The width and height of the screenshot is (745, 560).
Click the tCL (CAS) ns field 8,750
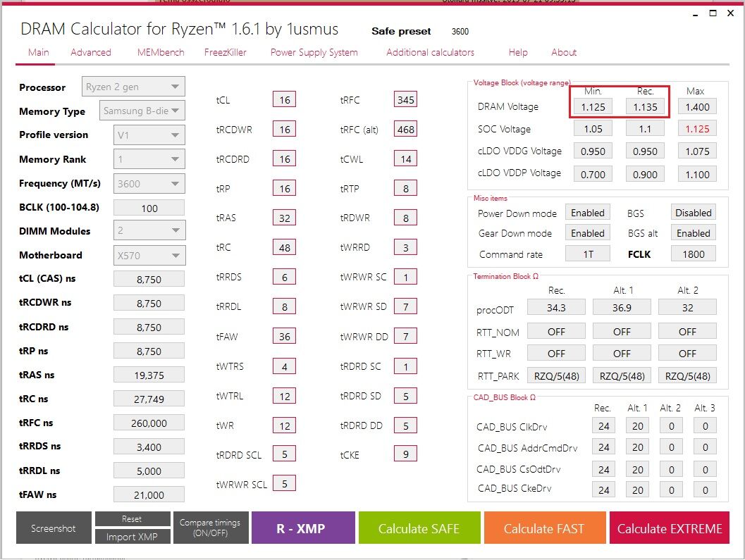(x=149, y=279)
